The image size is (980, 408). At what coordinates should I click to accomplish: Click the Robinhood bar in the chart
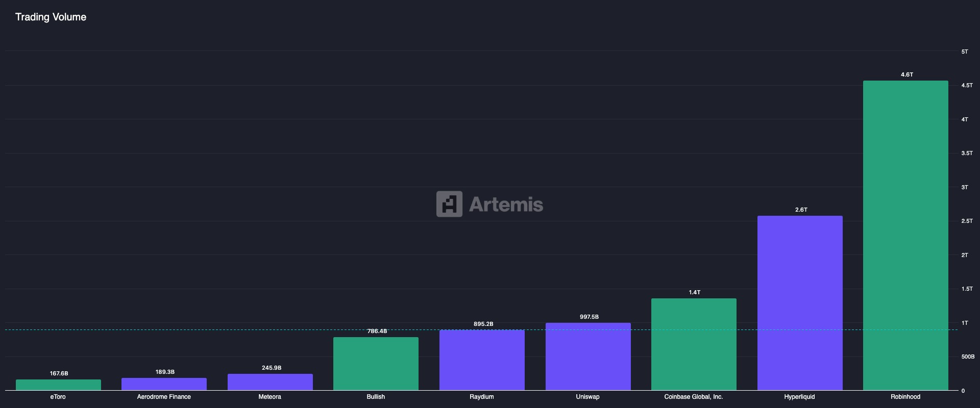(905, 236)
